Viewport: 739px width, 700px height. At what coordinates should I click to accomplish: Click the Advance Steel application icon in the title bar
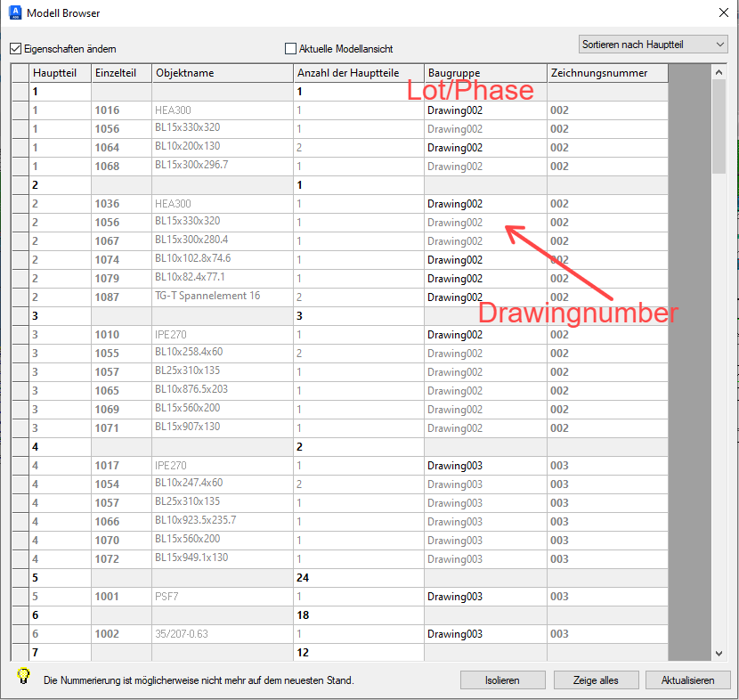tap(13, 13)
